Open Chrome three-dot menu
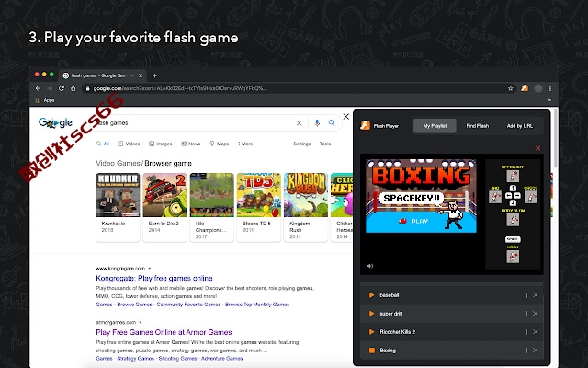Image resolution: width=588 pixels, height=368 pixels. click(x=550, y=88)
